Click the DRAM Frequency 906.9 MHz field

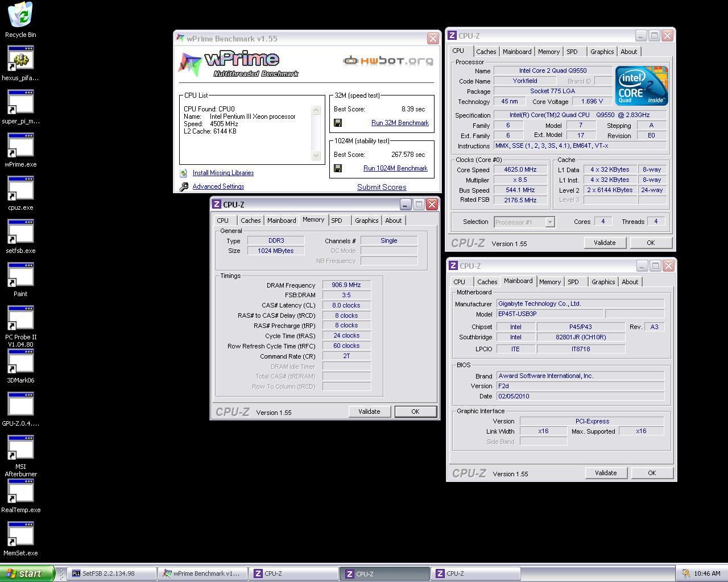coord(346,285)
